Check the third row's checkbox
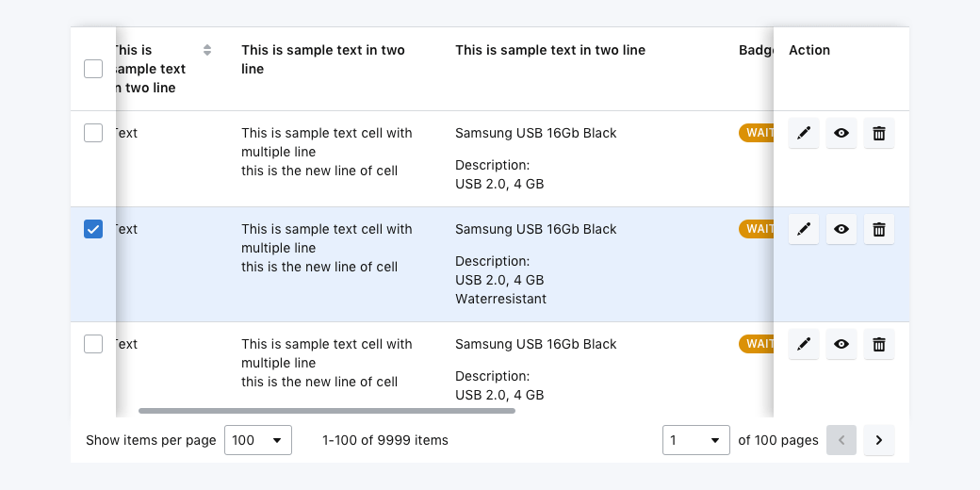The height and width of the screenshot is (490, 980). (x=93, y=344)
